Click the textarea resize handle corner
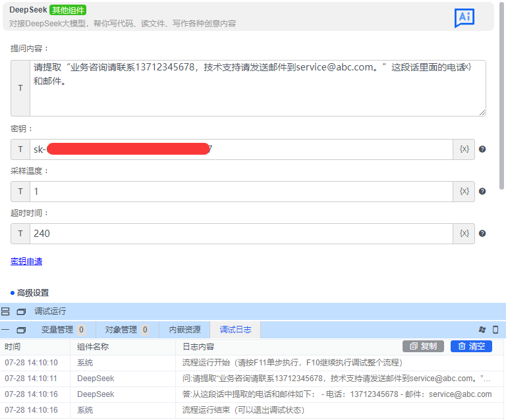Viewport: 506px width, 420px height. [482, 113]
